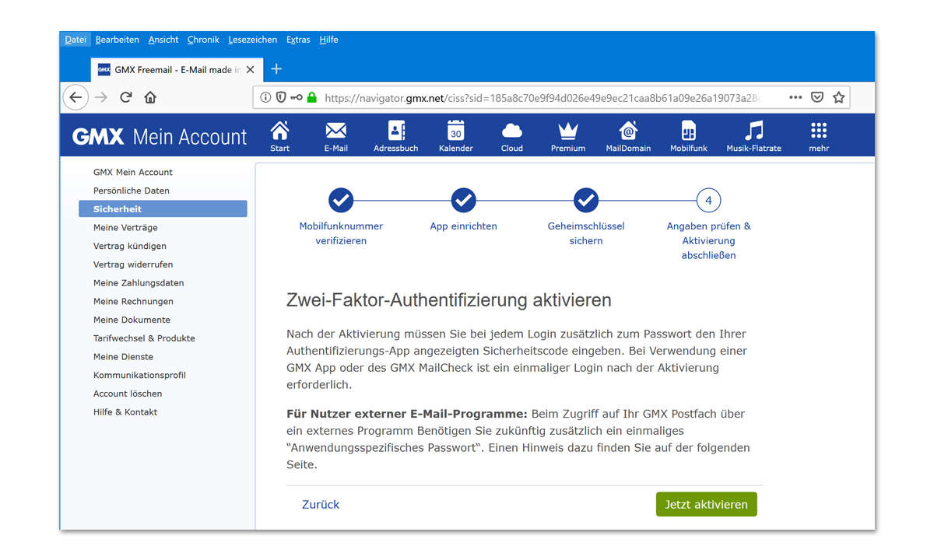Click the Zurück link
The image size is (934, 560).
coord(321,504)
